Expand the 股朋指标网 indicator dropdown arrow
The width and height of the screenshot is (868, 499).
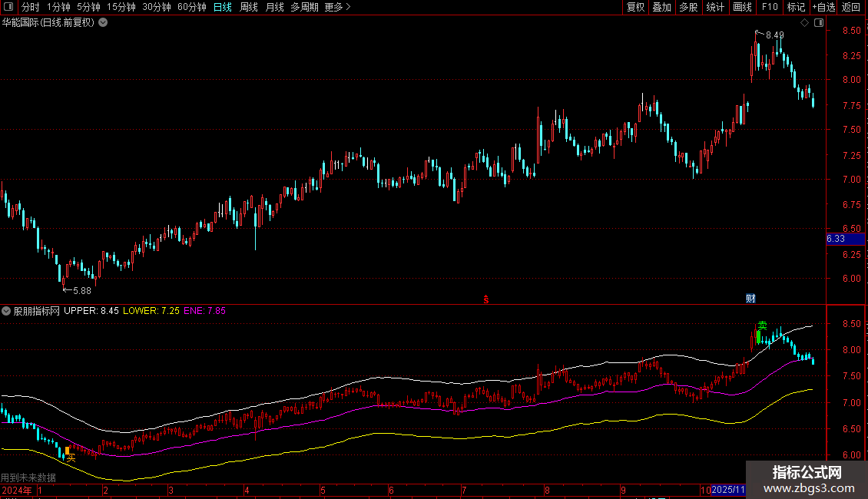point(6,311)
